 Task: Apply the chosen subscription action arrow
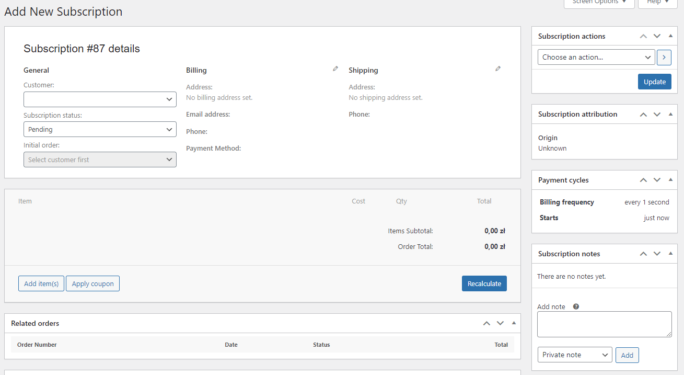tap(664, 57)
